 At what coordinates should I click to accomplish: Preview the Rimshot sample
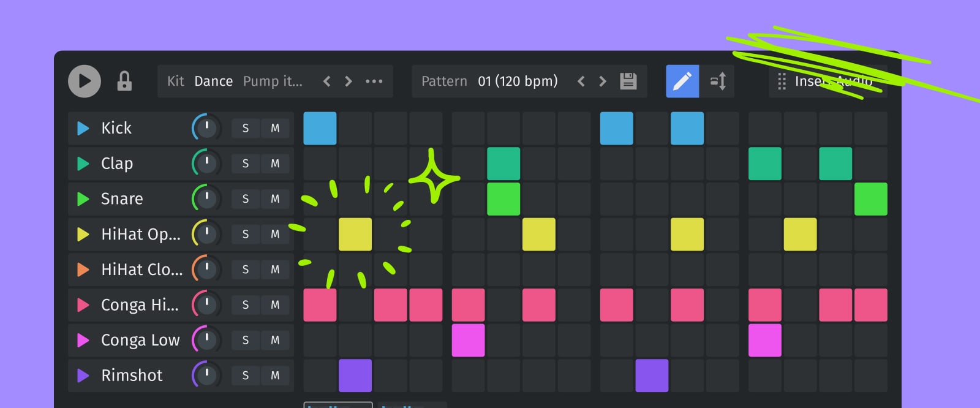[x=83, y=376]
